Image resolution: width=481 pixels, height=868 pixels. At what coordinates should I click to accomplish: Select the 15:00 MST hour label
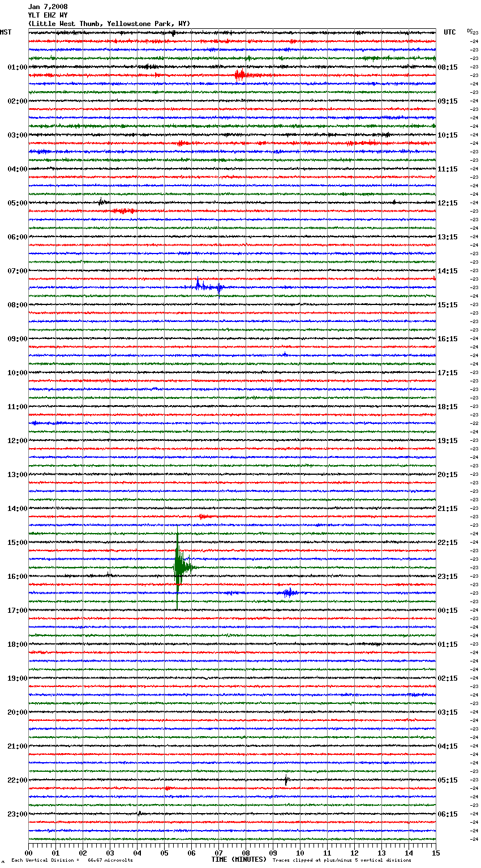(17, 543)
